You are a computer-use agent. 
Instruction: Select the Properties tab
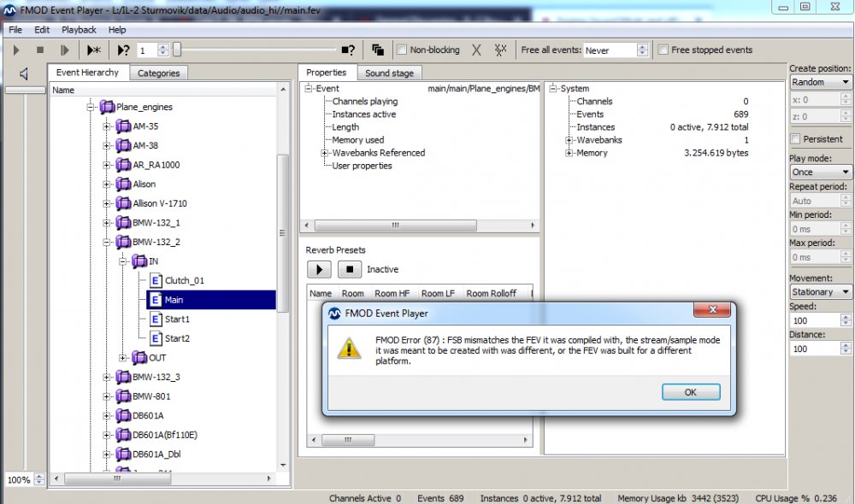point(326,73)
